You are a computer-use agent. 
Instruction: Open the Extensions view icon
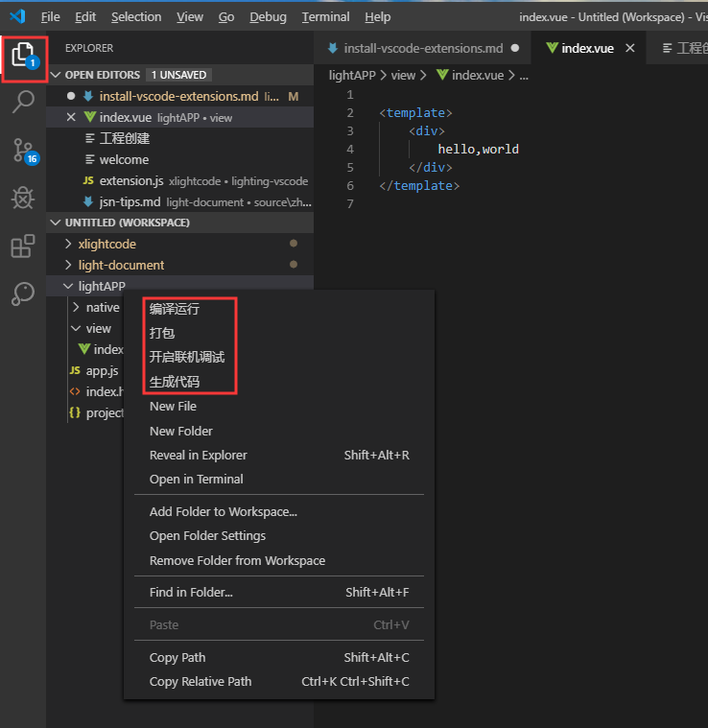click(23, 247)
